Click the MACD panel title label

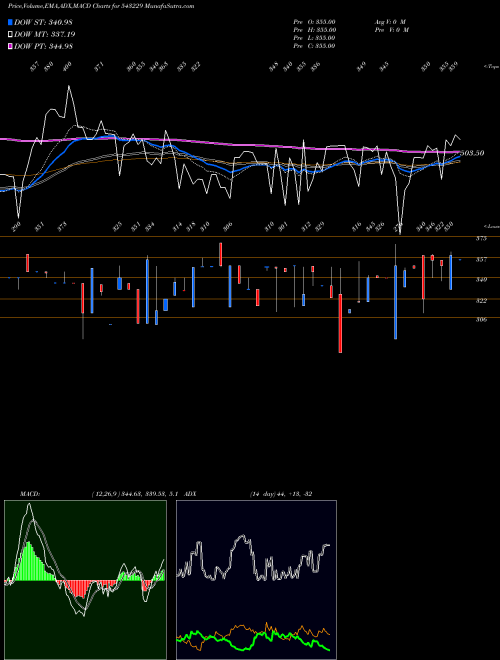tap(30, 494)
